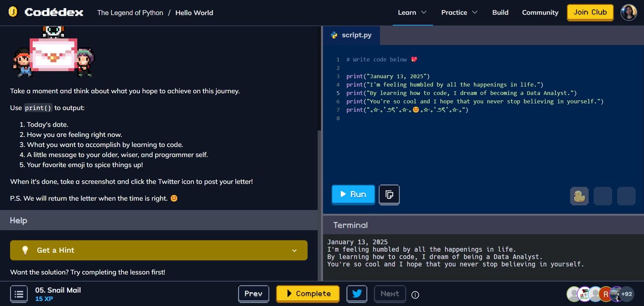
Task: Click the code editor line 8
Action: pos(483,118)
